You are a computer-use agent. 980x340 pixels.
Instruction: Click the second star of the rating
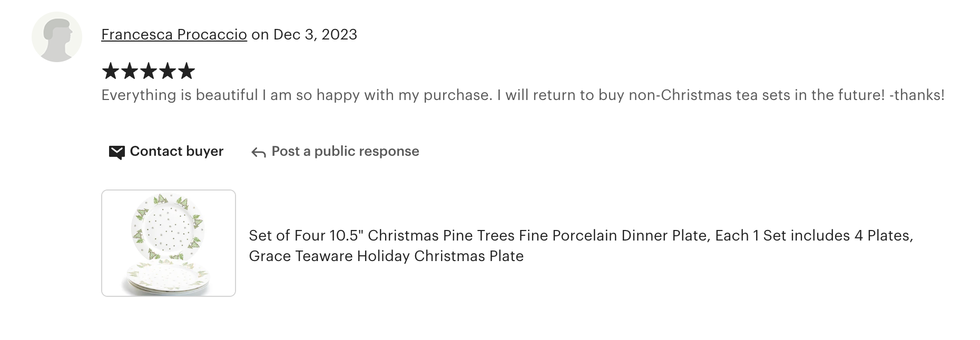point(130,71)
